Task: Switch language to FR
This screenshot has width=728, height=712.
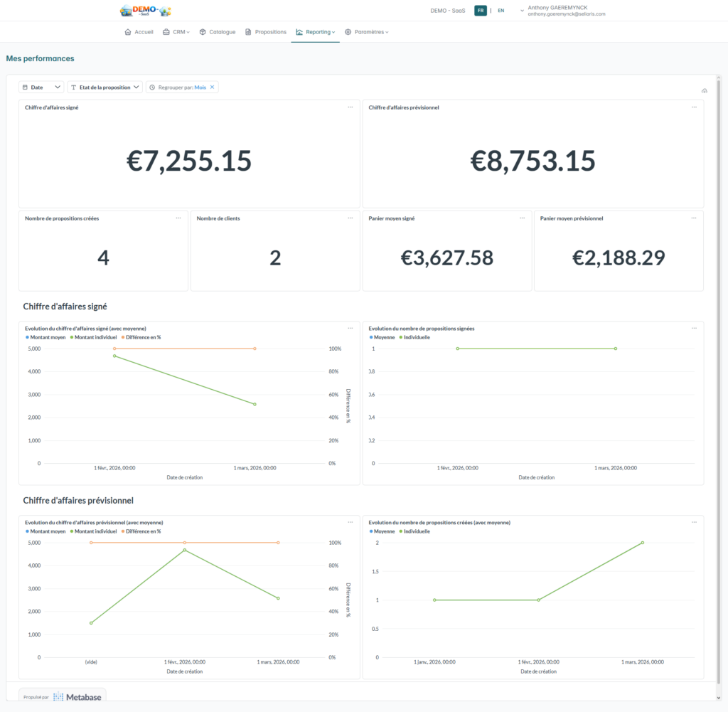Action: coord(481,11)
